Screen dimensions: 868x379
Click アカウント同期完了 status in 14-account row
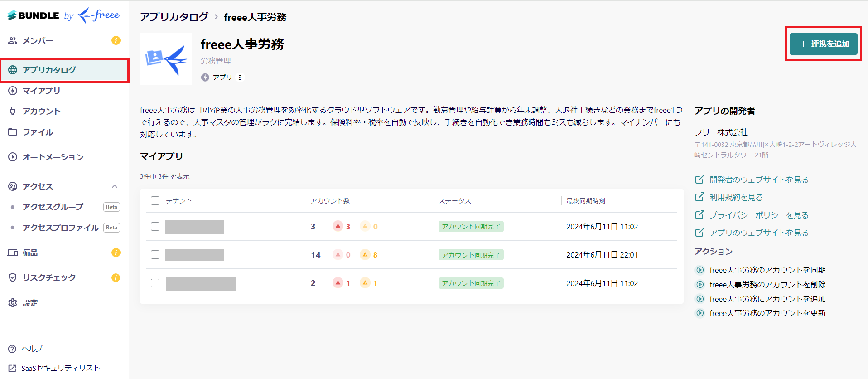pyautogui.click(x=471, y=255)
